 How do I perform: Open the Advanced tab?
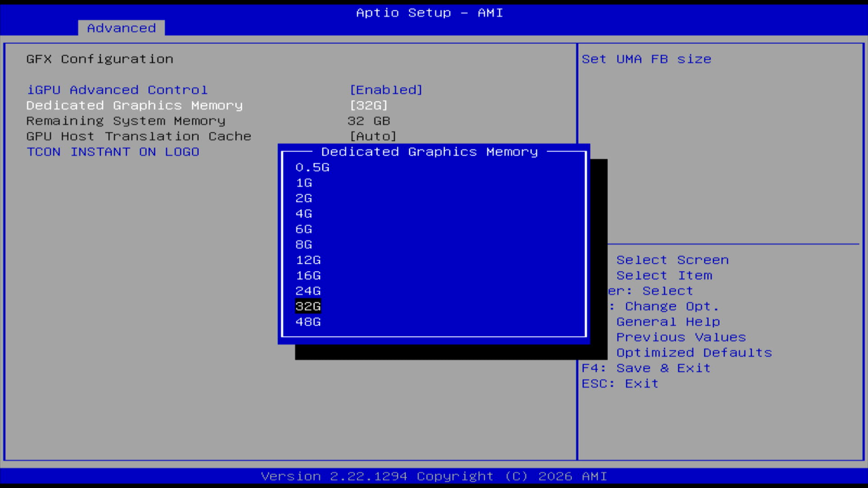[121, 28]
